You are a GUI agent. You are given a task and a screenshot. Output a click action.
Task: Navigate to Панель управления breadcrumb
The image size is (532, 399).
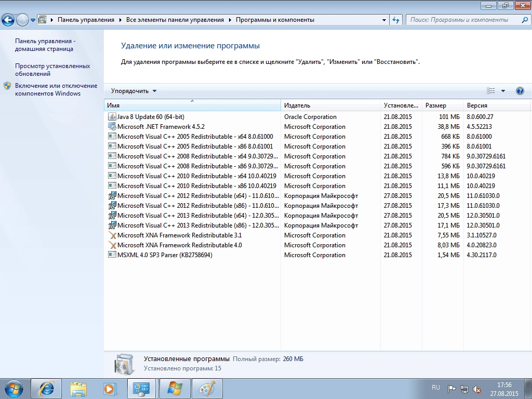tap(86, 20)
